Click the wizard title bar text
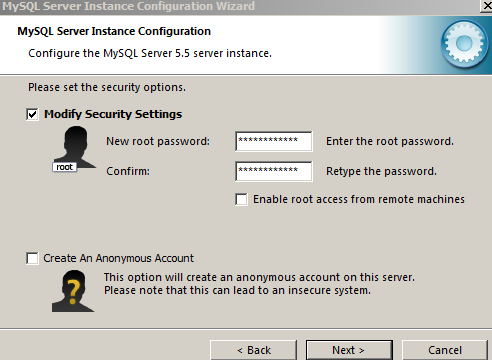 pos(128,6)
